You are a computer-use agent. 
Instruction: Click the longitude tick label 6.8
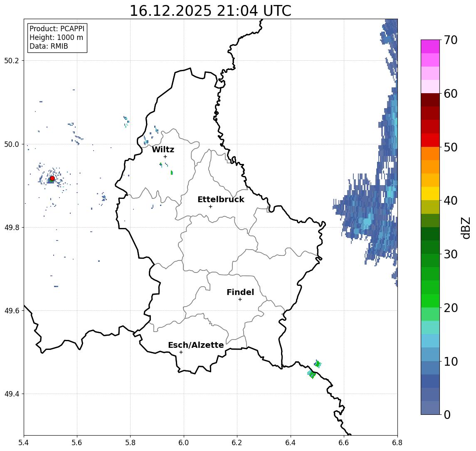coord(397,443)
